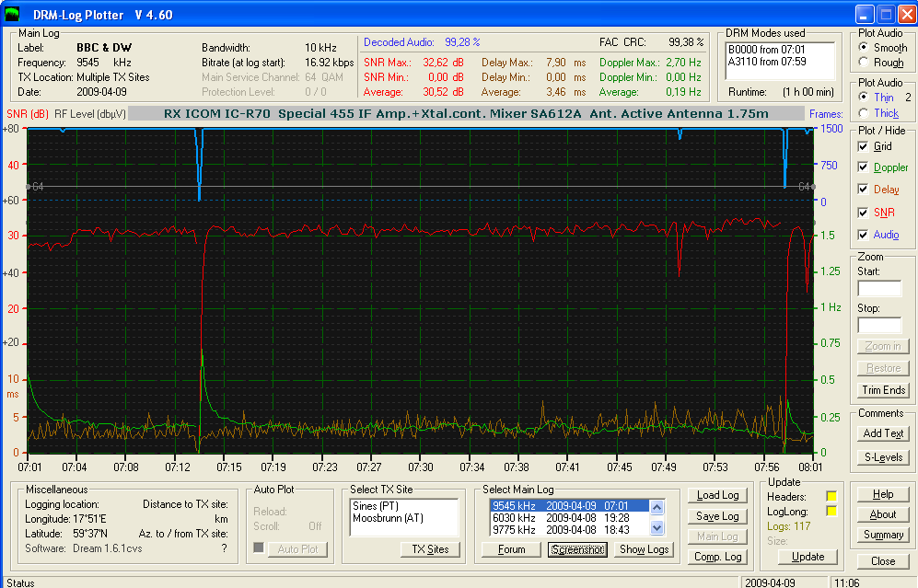918x588 pixels.
Task: Click the Zoom Stop input field
Action: (x=879, y=326)
